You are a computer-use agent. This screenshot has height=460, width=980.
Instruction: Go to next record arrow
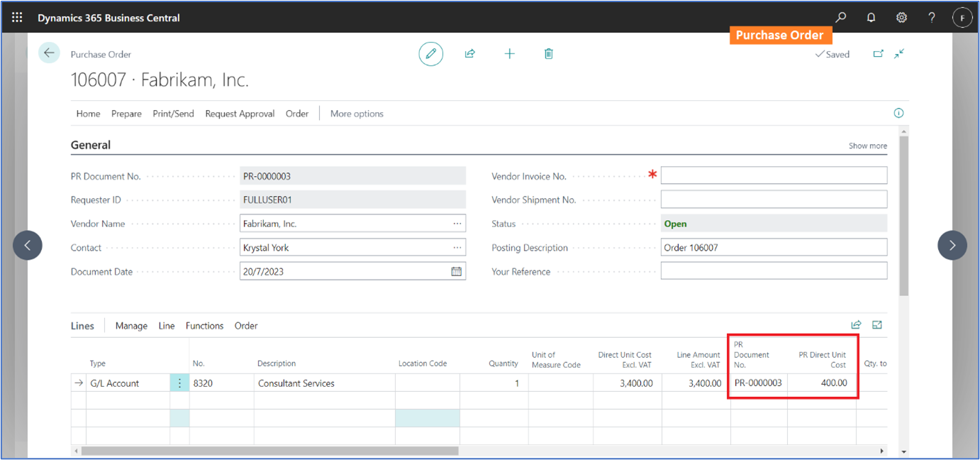952,246
